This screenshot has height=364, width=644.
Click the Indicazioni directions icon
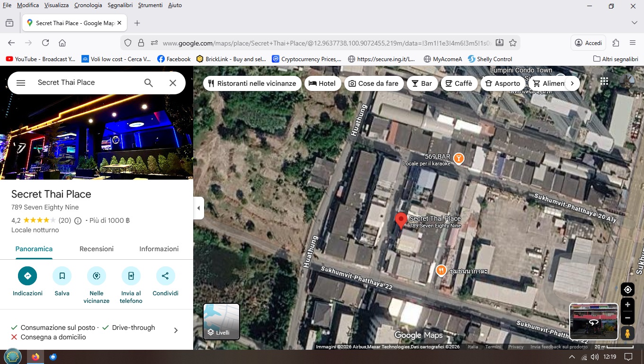(x=27, y=276)
